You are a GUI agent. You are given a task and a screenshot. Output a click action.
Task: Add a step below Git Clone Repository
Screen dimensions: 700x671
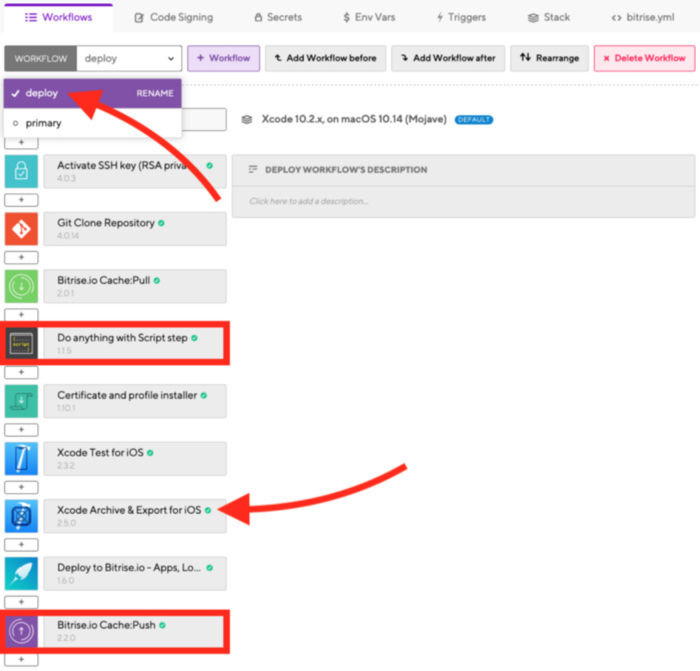[21, 258]
